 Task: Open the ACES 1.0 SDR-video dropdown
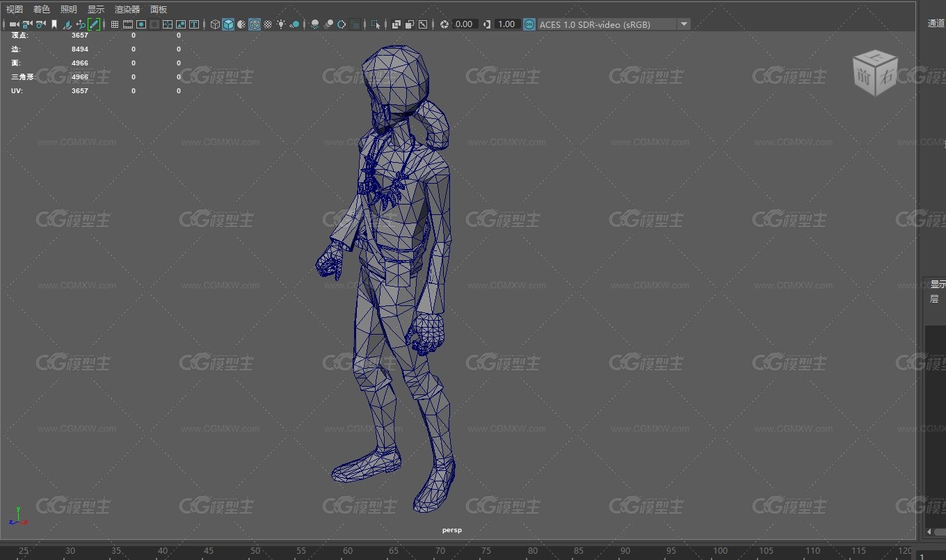[x=614, y=24]
